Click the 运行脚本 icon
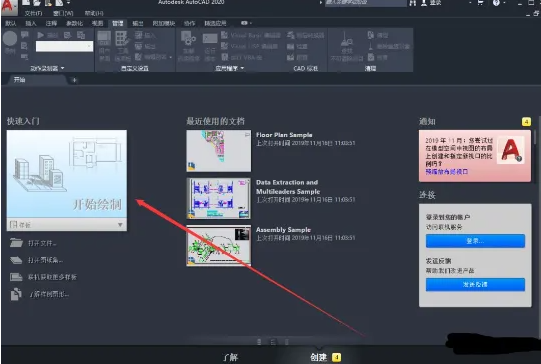 tap(210, 38)
